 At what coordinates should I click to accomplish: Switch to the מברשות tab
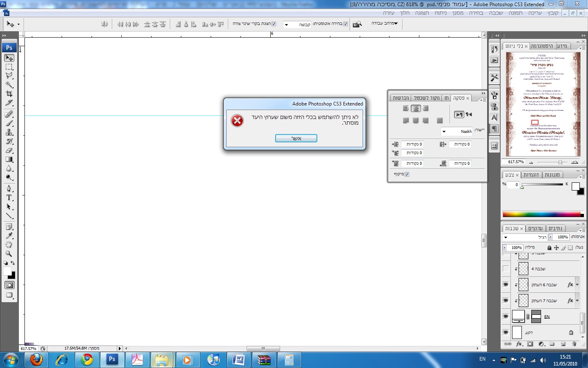401,98
